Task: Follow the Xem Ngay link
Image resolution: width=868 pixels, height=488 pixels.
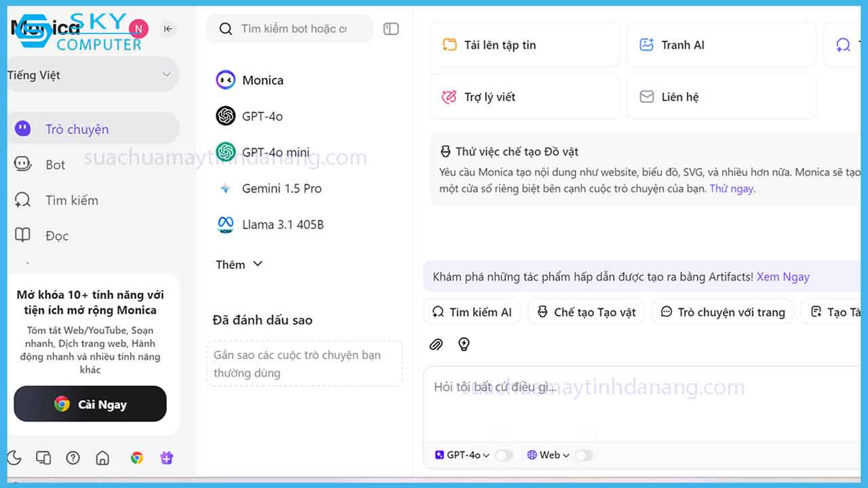Action: 783,277
